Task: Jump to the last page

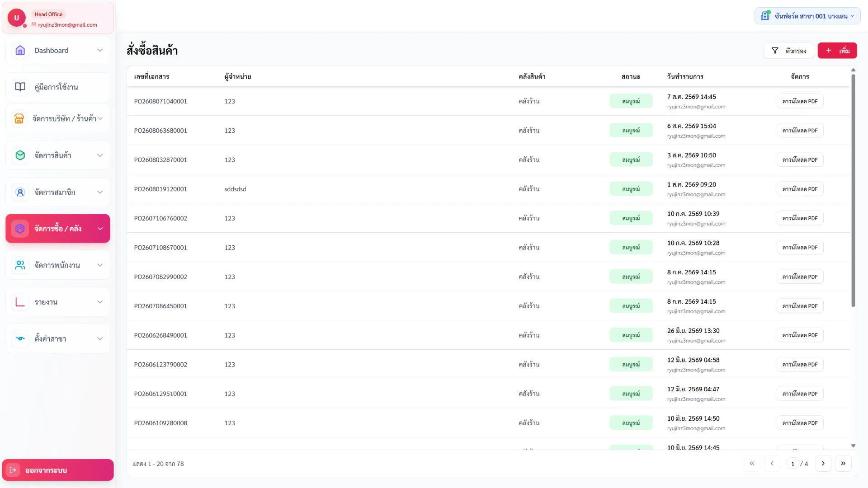Action: (x=843, y=464)
